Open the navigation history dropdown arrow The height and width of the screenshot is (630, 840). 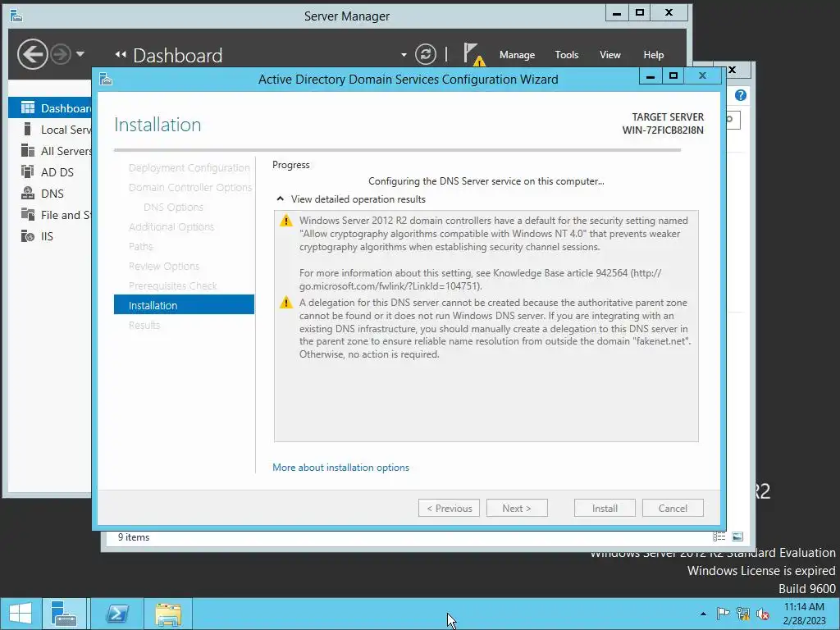[80, 54]
